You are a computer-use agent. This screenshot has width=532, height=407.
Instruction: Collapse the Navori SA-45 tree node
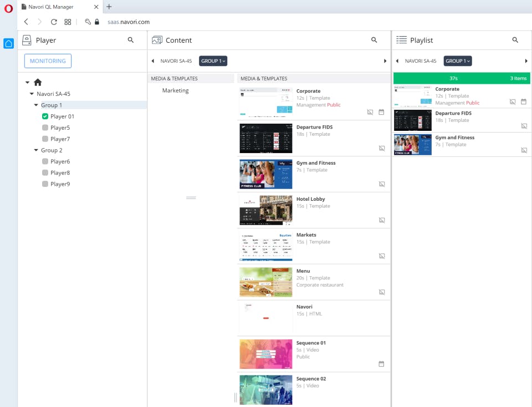point(32,94)
